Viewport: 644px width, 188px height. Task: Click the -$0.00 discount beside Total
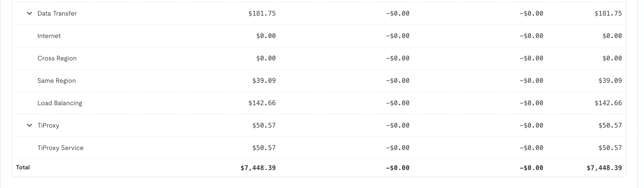click(397, 168)
